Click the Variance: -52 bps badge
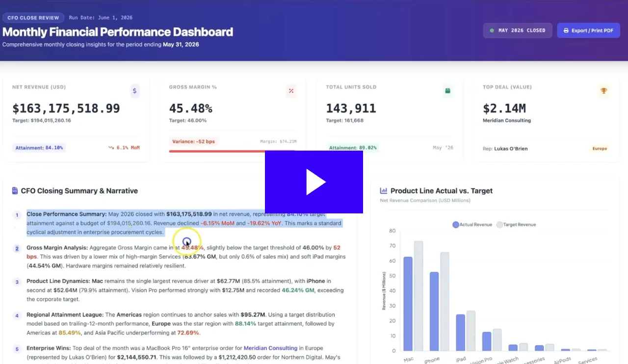The width and height of the screenshot is (628, 364). 193,141
